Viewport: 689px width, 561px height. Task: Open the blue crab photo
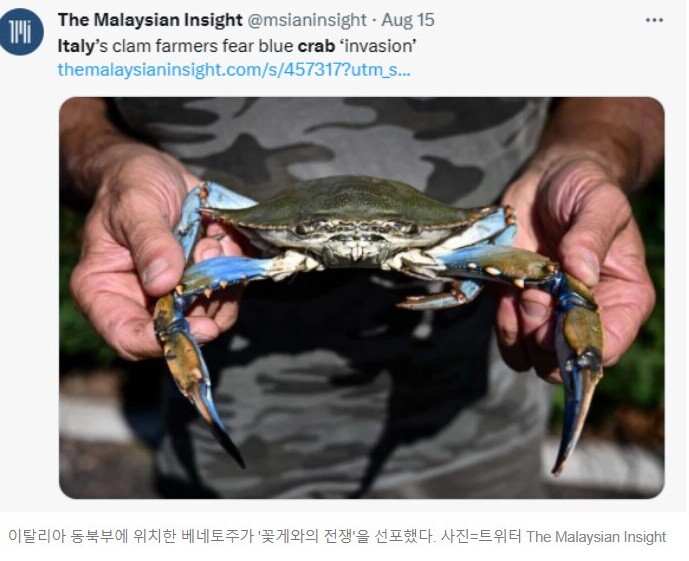click(362, 297)
